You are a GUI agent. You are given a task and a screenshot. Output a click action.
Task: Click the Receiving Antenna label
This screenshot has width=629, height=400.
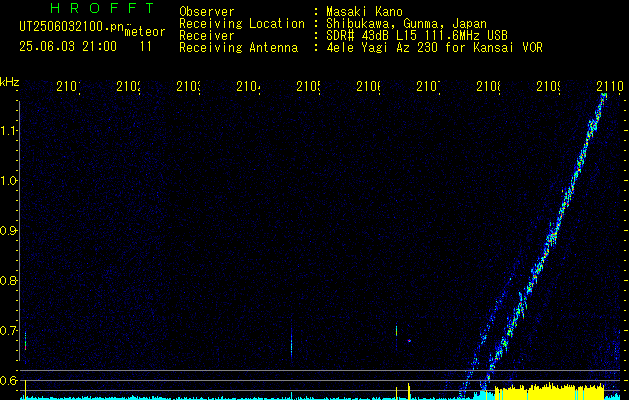tap(239, 48)
